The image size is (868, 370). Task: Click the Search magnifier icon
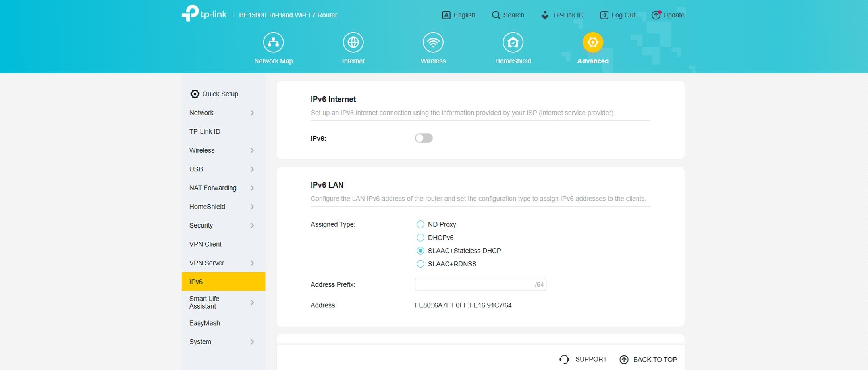point(496,15)
